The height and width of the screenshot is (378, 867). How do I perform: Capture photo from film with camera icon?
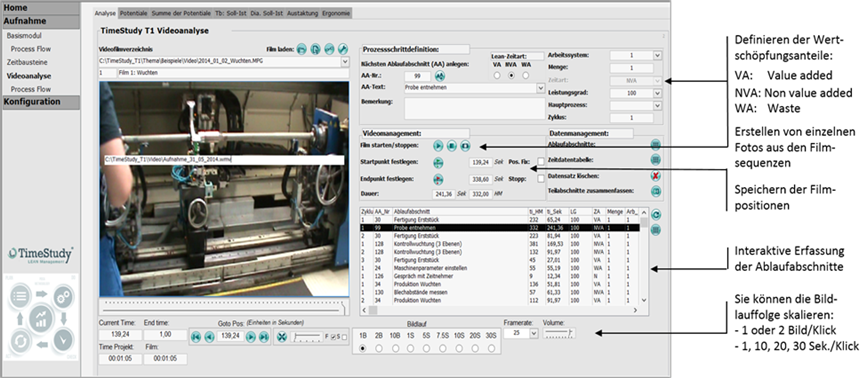pyautogui.click(x=465, y=146)
